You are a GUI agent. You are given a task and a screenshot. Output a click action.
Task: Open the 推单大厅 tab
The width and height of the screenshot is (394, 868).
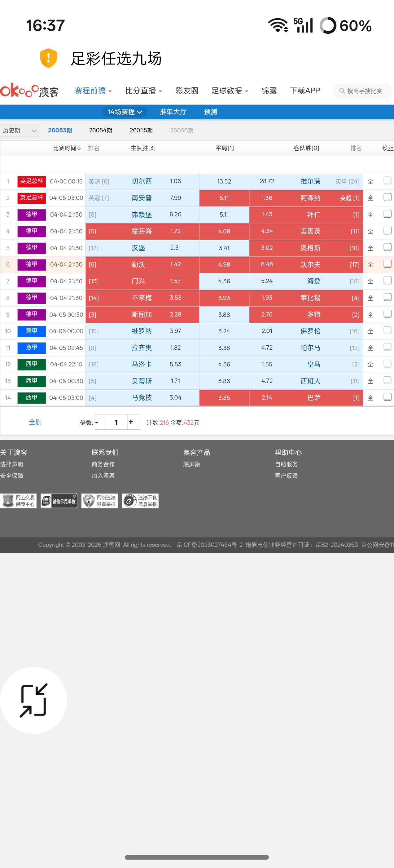[x=173, y=112]
